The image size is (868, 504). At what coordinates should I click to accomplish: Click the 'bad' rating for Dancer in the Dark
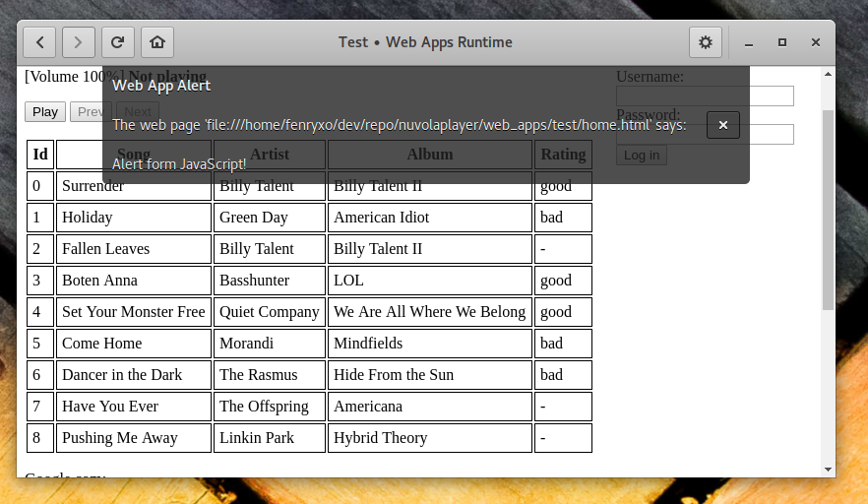(x=563, y=375)
